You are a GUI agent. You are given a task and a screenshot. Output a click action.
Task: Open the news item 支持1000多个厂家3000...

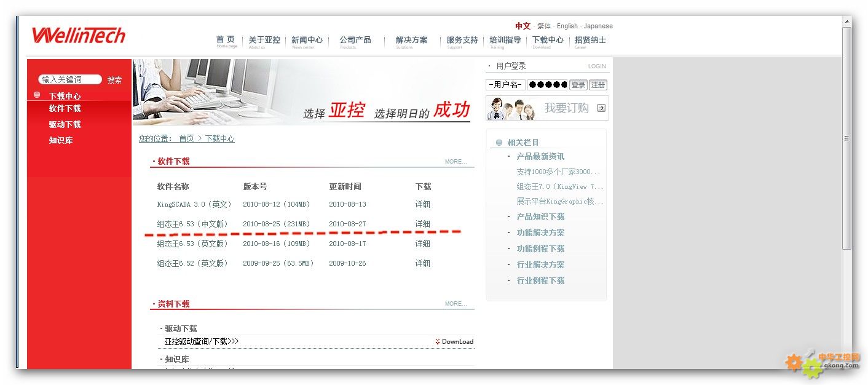tap(558, 172)
